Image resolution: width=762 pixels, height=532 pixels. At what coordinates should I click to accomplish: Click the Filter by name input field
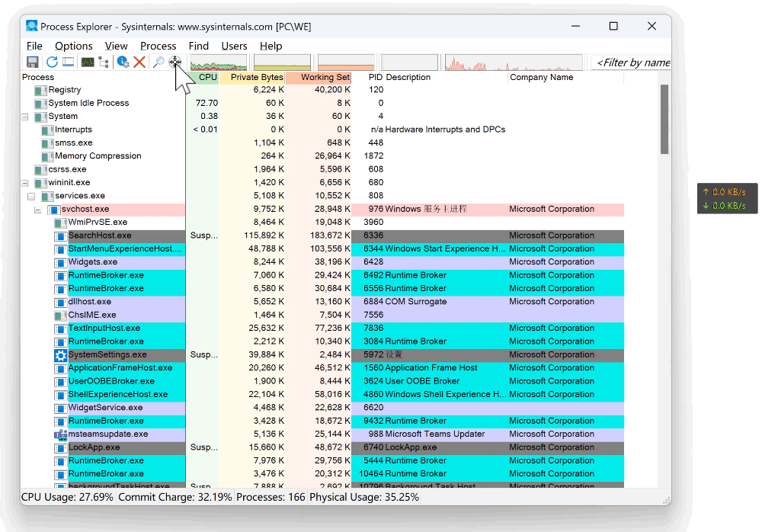point(632,62)
